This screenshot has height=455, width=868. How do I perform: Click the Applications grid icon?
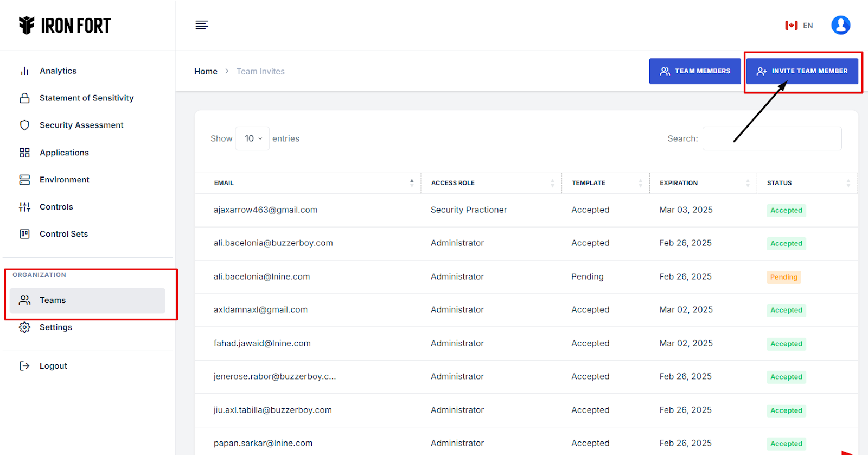pos(24,153)
